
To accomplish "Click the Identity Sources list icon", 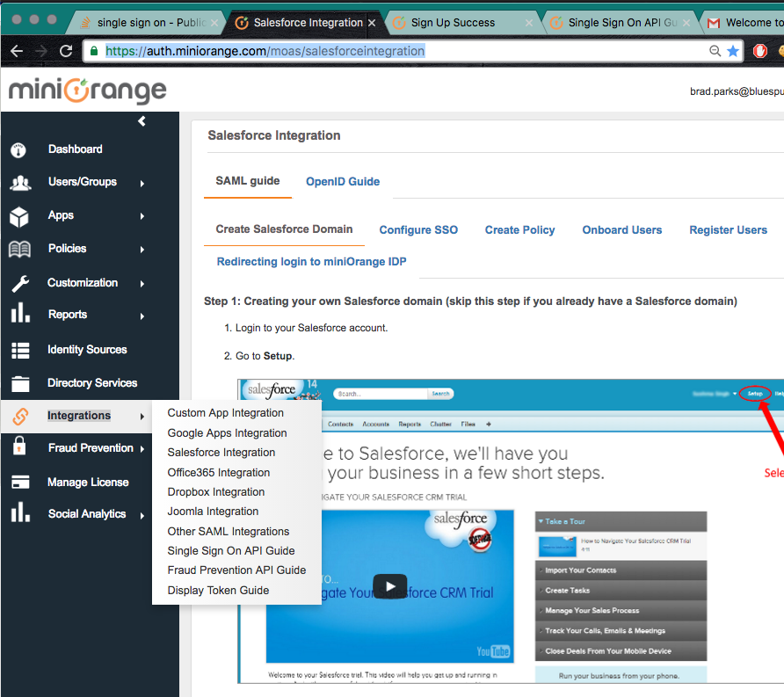I will click(x=20, y=351).
